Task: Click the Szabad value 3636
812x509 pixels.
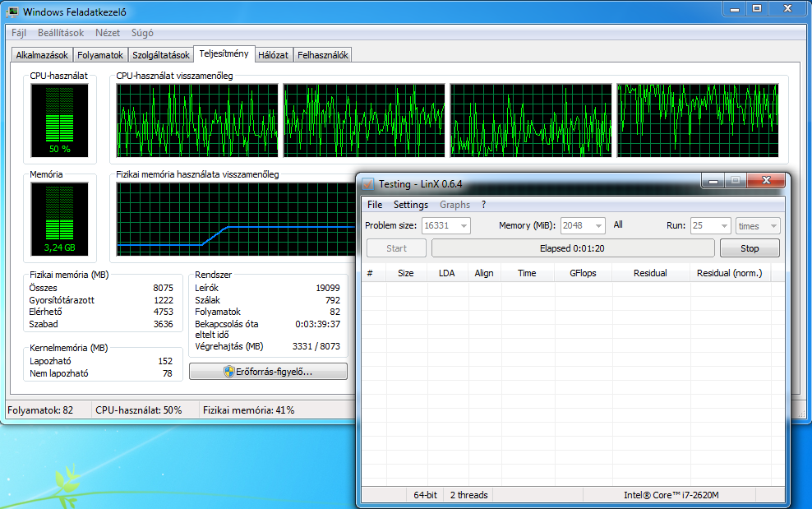Action: click(163, 324)
